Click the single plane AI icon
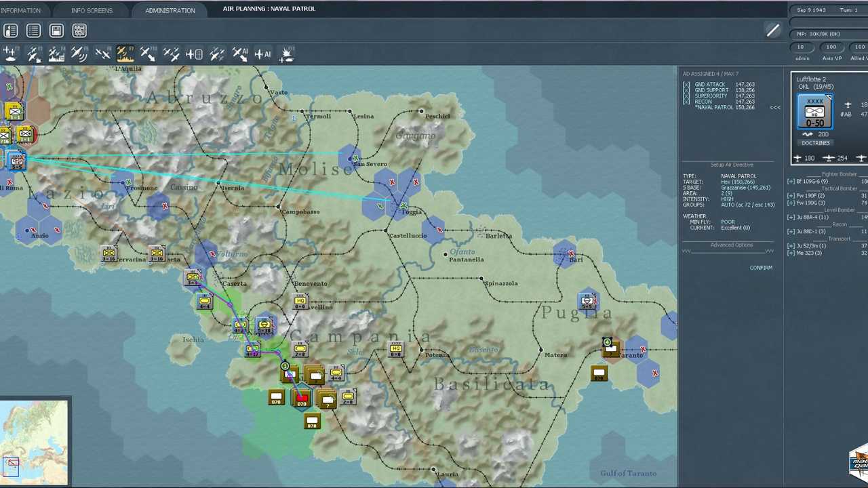Viewport: 868px width, 488px height. click(x=263, y=54)
